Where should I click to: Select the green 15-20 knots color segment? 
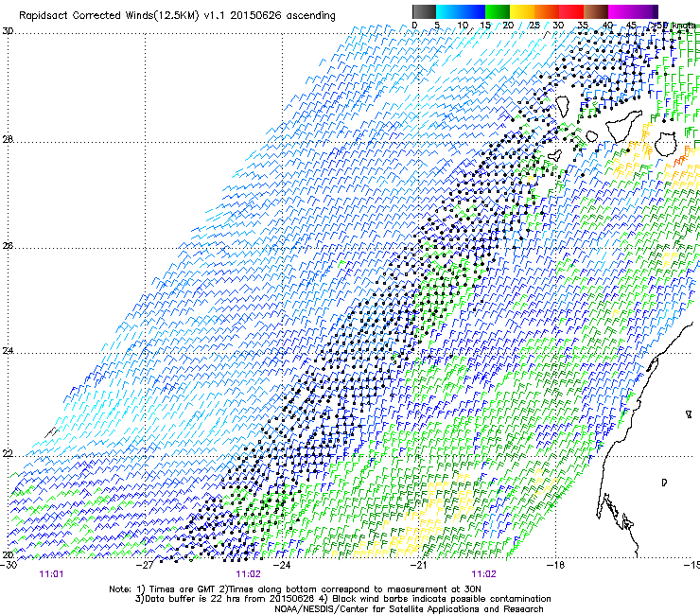pos(498,11)
